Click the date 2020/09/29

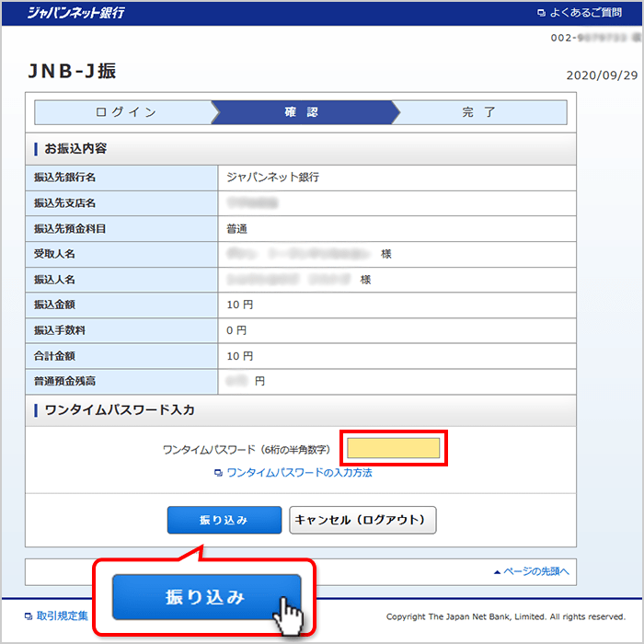click(602, 75)
